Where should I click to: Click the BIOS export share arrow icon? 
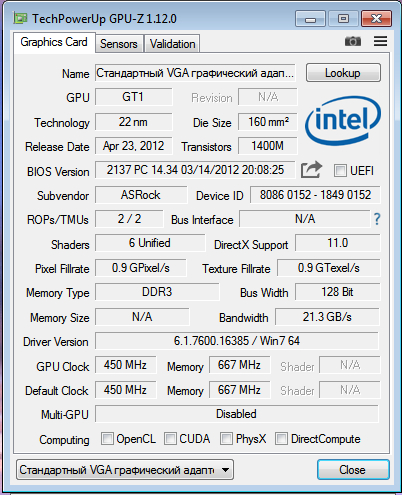click(x=311, y=170)
